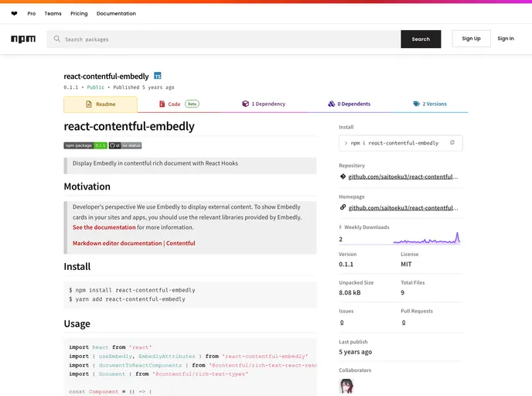Click the Dependency tab cube icon
Image resolution: width=532 pixels, height=396 pixels.
pos(245,104)
